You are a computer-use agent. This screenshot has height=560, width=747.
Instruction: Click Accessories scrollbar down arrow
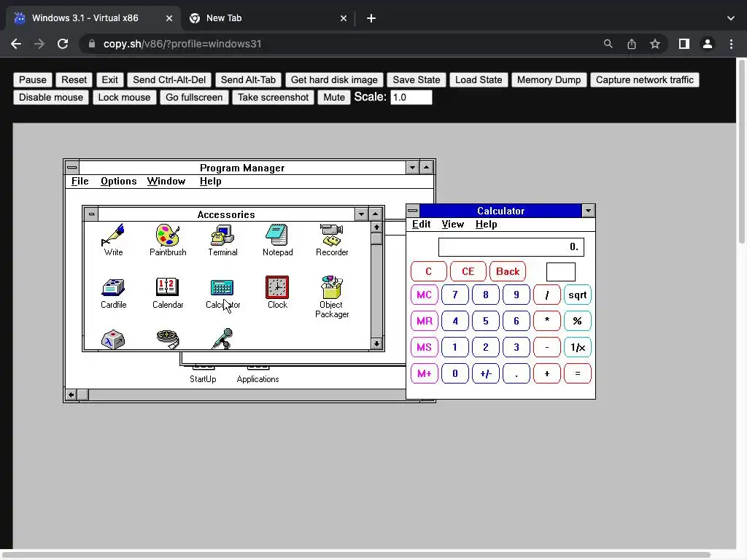pyautogui.click(x=376, y=343)
